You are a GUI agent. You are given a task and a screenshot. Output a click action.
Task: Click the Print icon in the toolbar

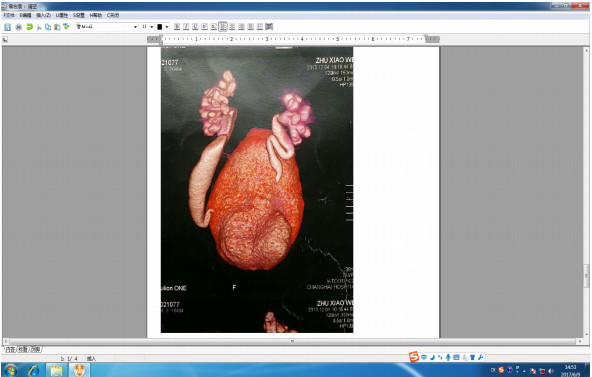tap(18, 27)
